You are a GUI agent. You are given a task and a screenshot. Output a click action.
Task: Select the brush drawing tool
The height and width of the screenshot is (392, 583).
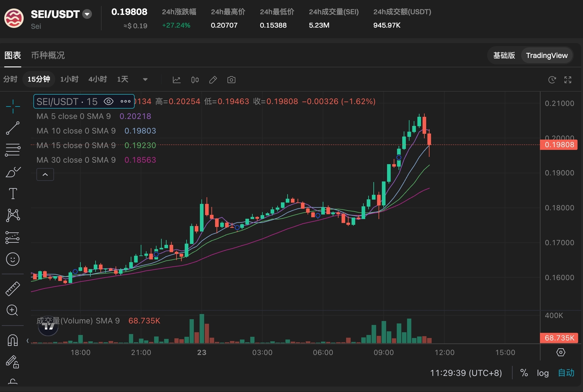13,172
